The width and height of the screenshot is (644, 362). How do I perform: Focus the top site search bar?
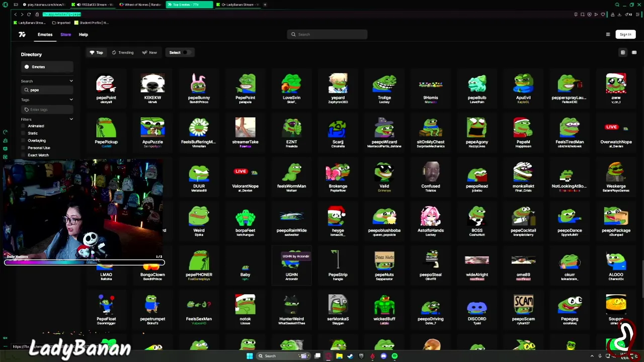click(328, 34)
